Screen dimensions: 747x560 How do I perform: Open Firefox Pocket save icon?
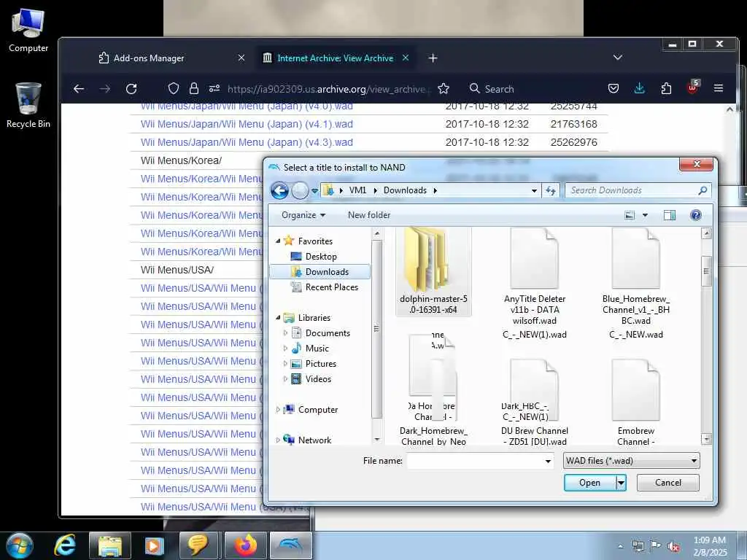coord(614,88)
